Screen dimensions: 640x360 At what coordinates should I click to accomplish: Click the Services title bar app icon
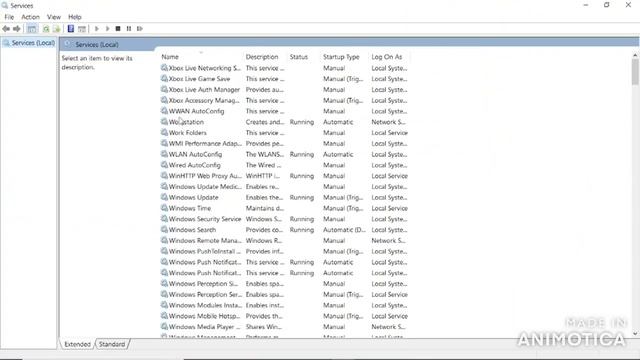[4, 5]
